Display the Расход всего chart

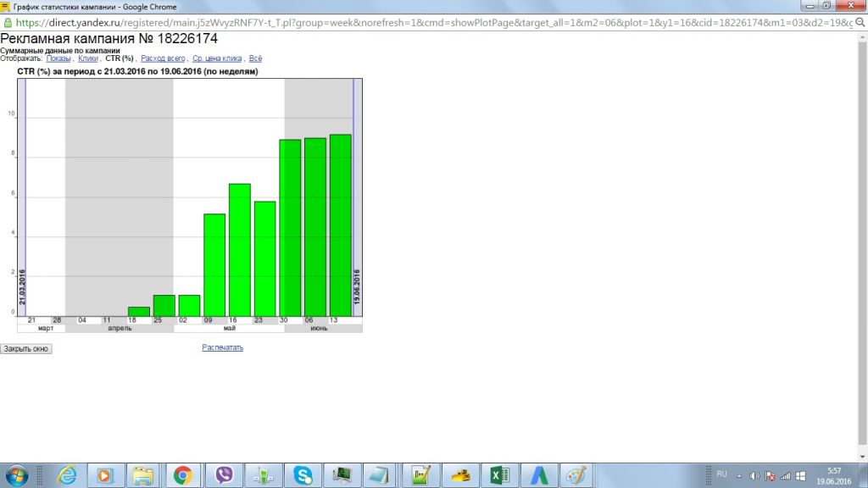[x=163, y=58]
